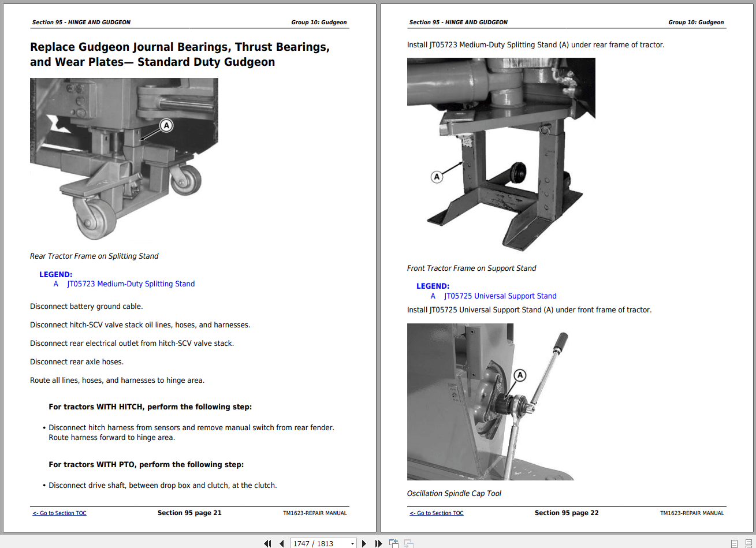Click 'TM1623-REPAIR MANUAL' footer on page 21
Image resolution: width=756 pixels, height=548 pixels.
[315, 513]
